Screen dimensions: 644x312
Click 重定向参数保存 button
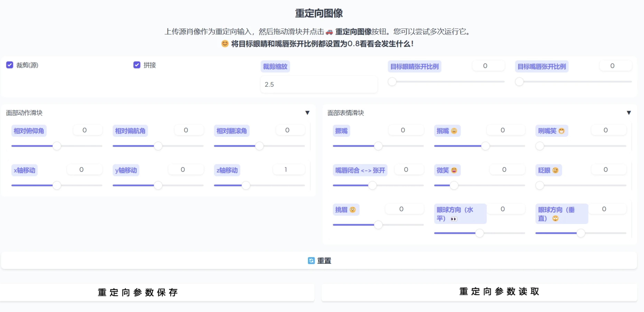click(157, 292)
